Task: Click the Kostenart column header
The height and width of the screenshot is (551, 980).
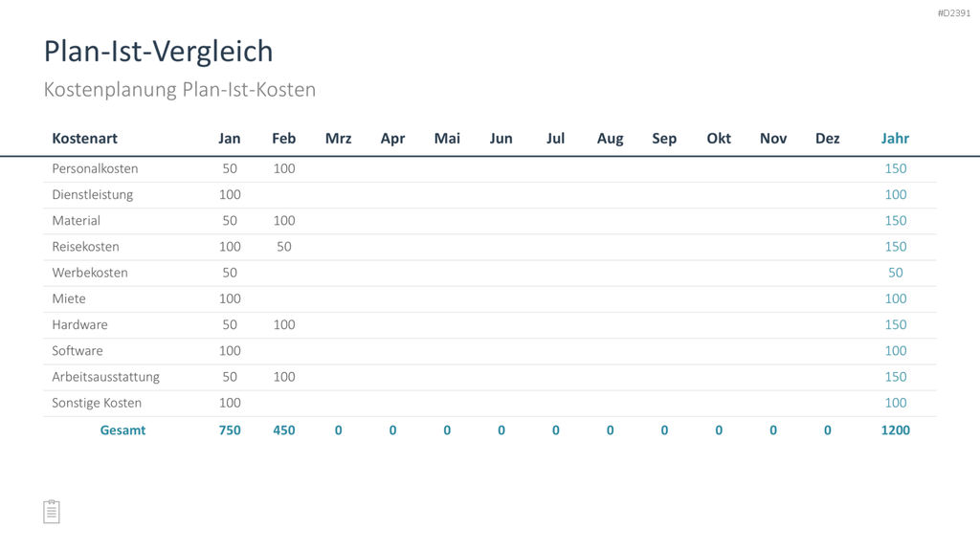Action: 84,138
